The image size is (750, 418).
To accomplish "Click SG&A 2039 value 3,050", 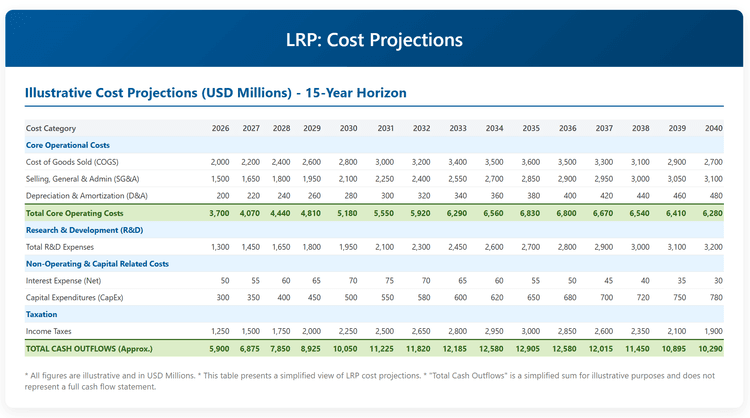I will tap(676, 179).
